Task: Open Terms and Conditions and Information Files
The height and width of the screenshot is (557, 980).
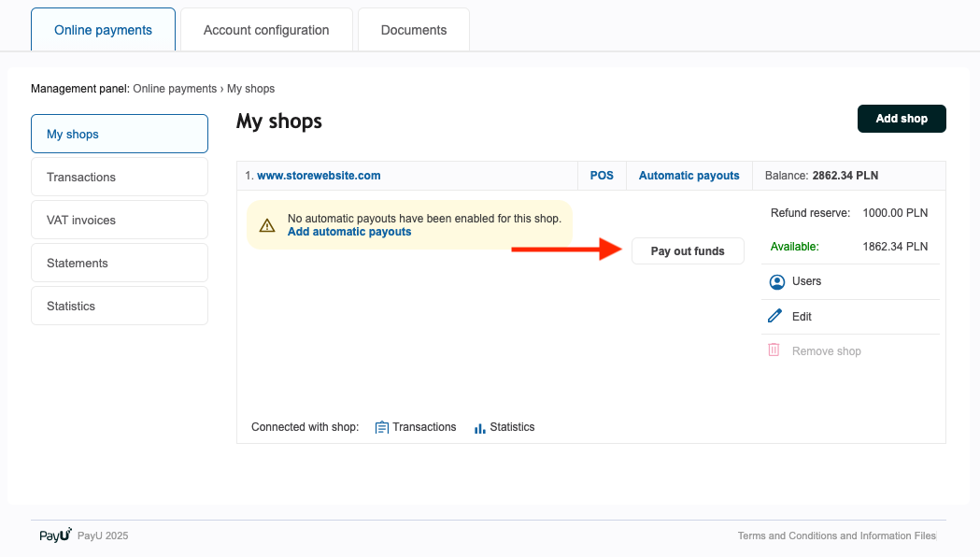Action: tap(836, 536)
